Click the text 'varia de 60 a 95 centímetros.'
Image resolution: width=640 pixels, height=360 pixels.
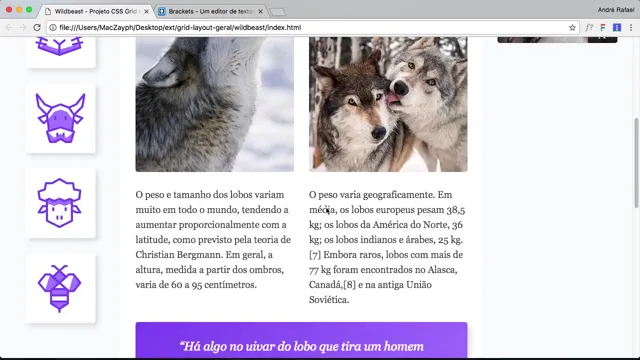tap(196, 284)
